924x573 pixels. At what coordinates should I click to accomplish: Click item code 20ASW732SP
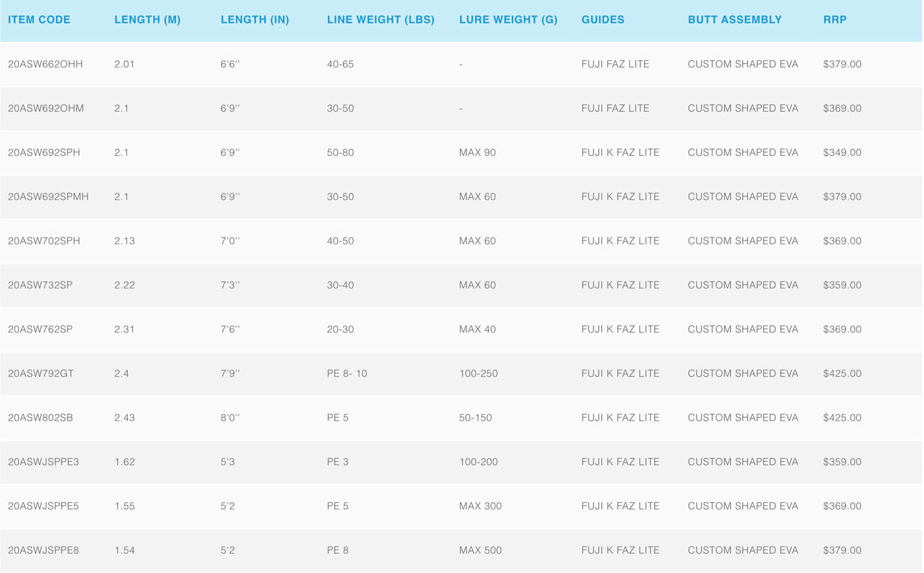pyautogui.click(x=40, y=285)
